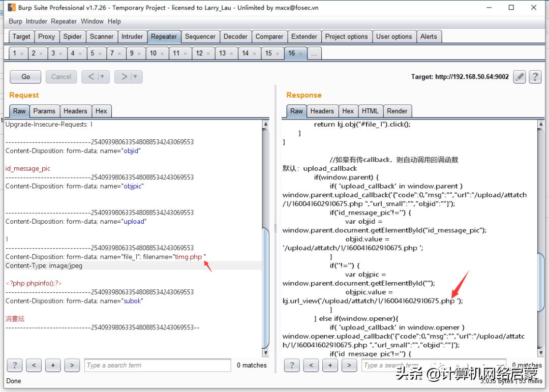Switch to the Decoder tab

tap(235, 37)
